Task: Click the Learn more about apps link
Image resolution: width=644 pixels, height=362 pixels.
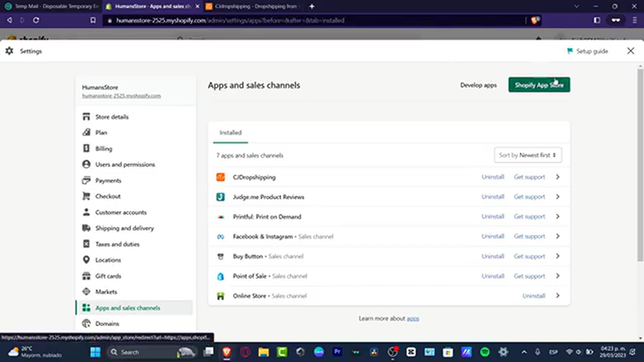Action: tap(413, 318)
